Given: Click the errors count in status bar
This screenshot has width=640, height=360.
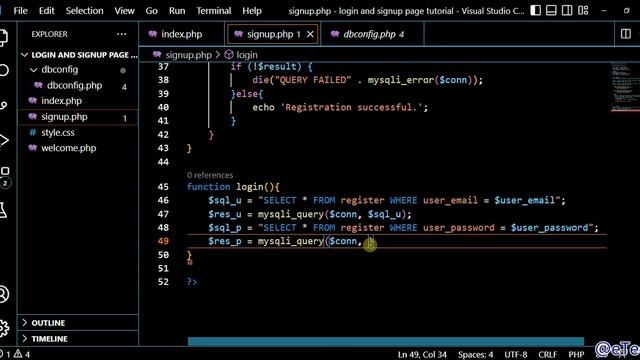Looking at the screenshot, I should point(5,354).
